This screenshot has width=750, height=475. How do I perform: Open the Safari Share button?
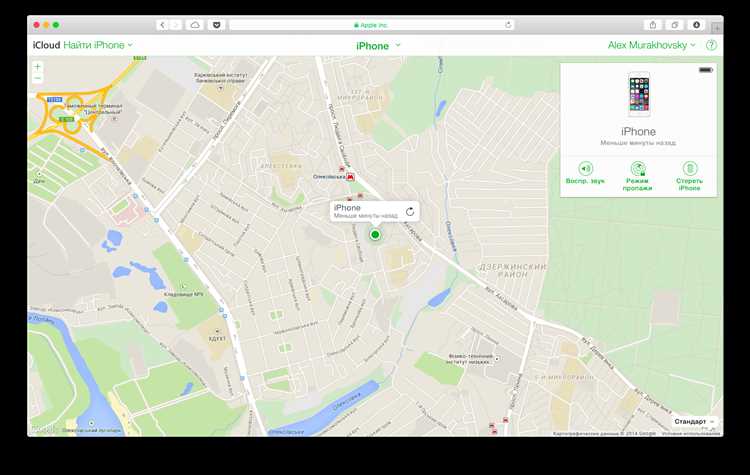[653, 25]
